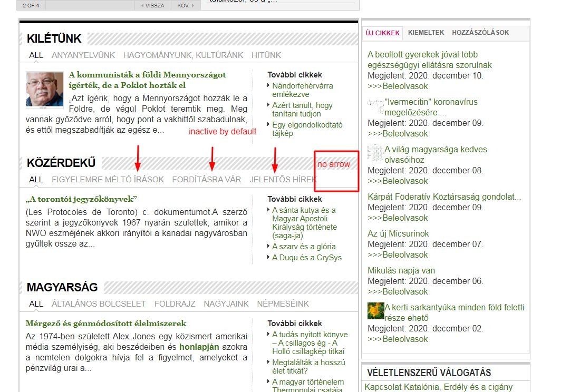The height and width of the screenshot is (392, 570).
Task: Open article A torontói jegyzőkönyvek
Action: coord(81,199)
